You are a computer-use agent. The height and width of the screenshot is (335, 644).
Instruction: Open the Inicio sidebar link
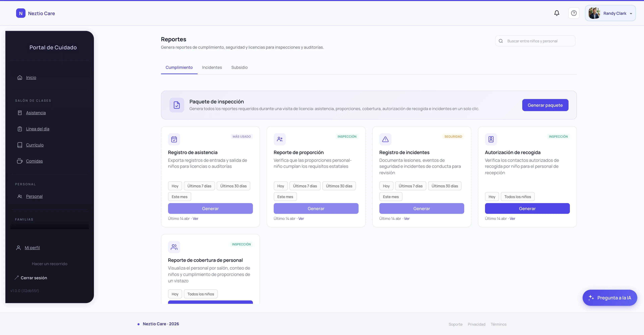(x=31, y=78)
